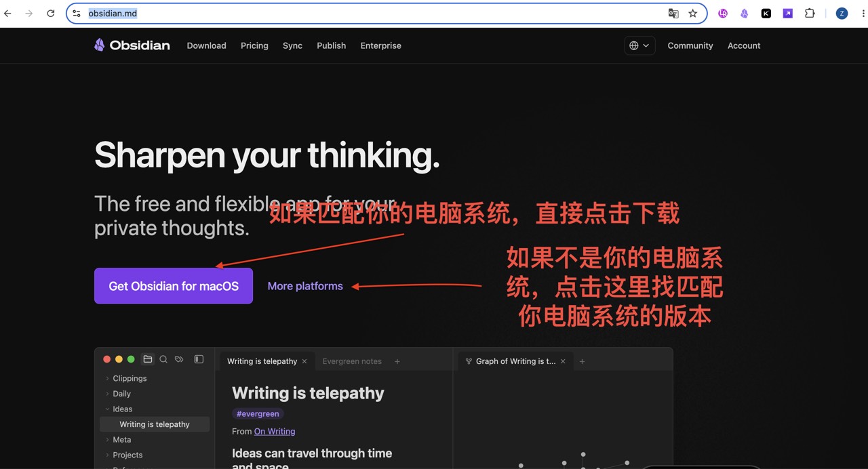The width and height of the screenshot is (868, 469).
Task: Close the Graph of Writing tab
Action: click(563, 361)
